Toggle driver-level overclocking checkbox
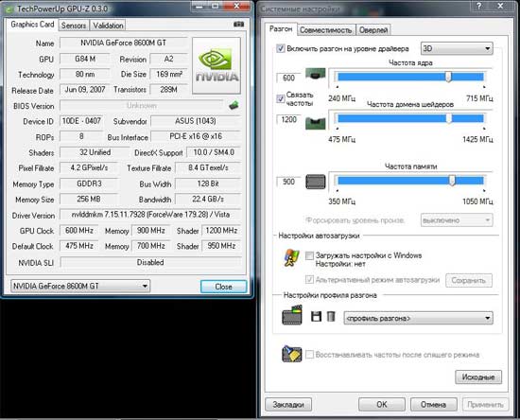 coord(280,49)
